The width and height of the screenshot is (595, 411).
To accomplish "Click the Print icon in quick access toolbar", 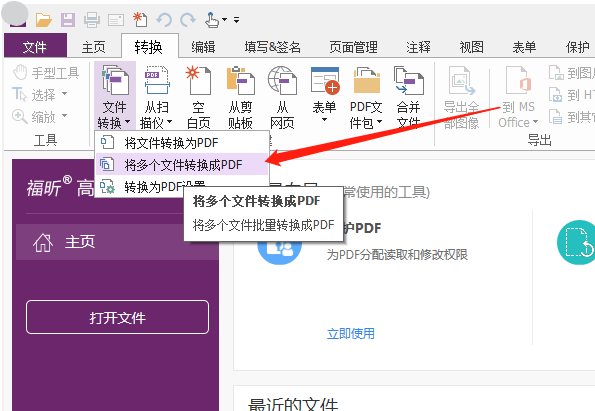I will click(x=92, y=19).
